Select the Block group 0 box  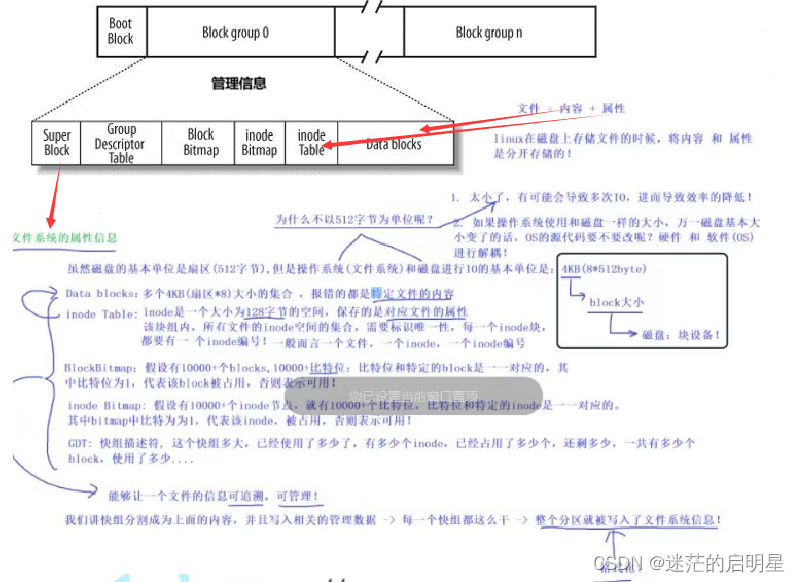pyautogui.click(x=240, y=32)
